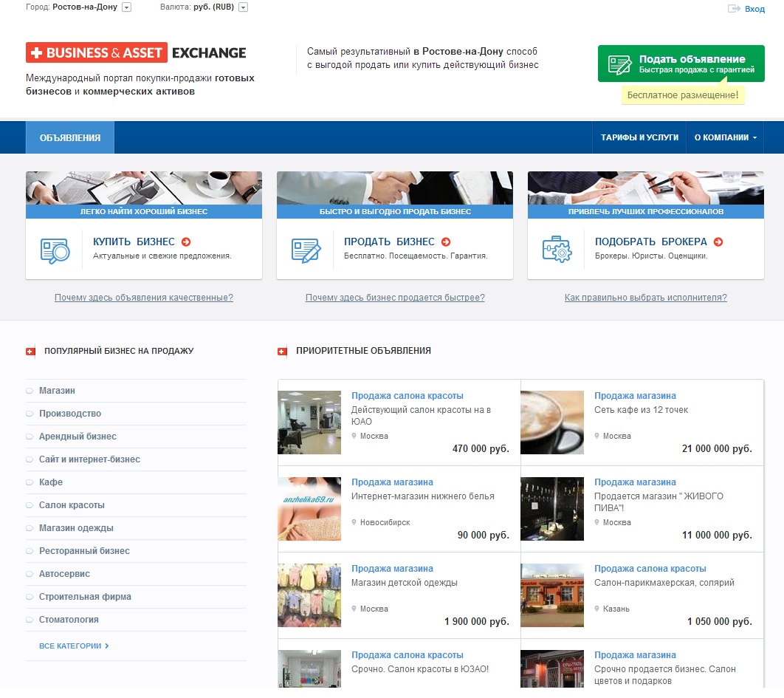Viewport: 784px width, 698px height.
Task: Click the Привлечь лучших профессионалов banner image
Action: tap(646, 188)
